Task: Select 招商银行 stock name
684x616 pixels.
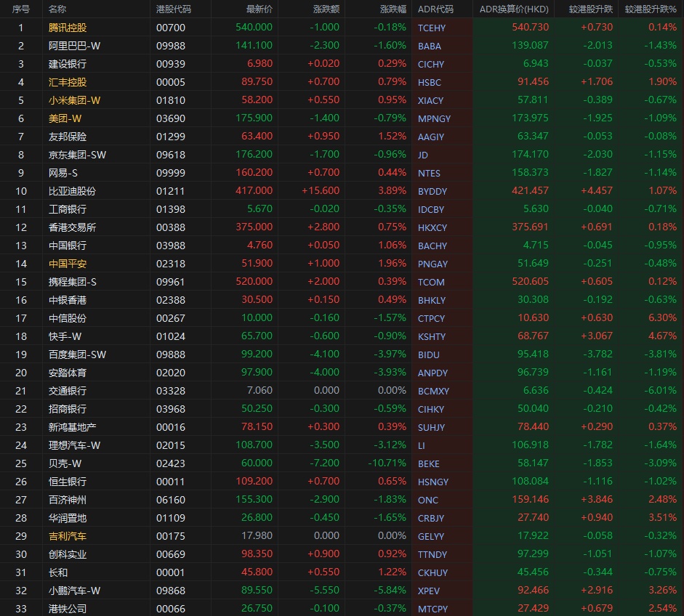Action: (x=68, y=409)
